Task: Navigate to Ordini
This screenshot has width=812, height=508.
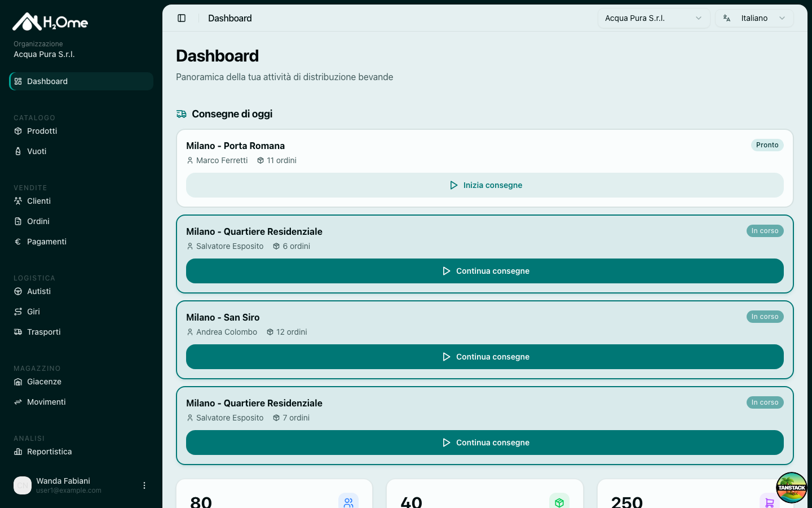Action: pos(81,221)
